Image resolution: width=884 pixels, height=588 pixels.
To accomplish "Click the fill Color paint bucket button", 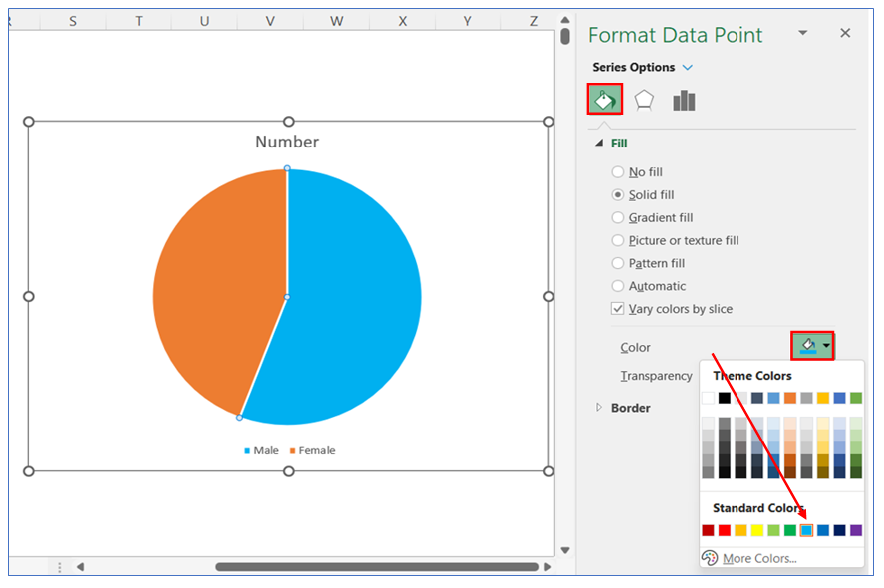I will pos(807,346).
